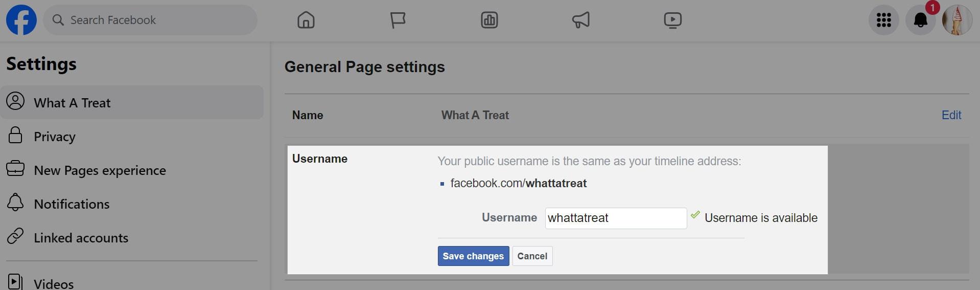Open the Pages flag icon
This screenshot has width=980, height=290.
[398, 20]
